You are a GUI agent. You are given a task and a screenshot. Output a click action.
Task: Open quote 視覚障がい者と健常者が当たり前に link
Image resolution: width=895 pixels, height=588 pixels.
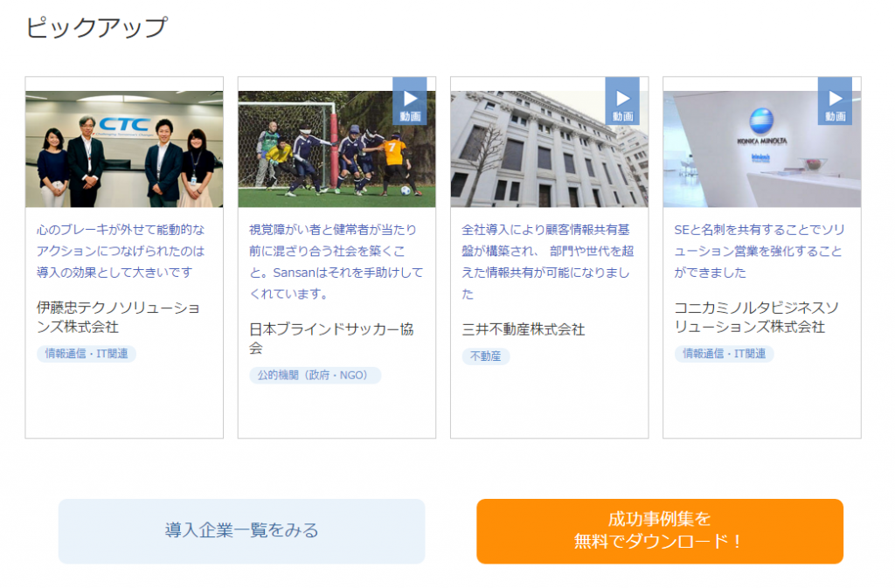coord(336,262)
